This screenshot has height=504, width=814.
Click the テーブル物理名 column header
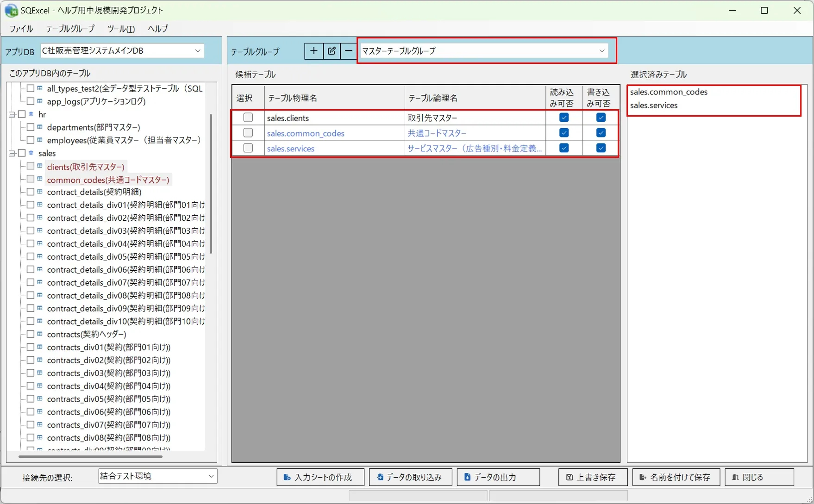[x=334, y=98]
